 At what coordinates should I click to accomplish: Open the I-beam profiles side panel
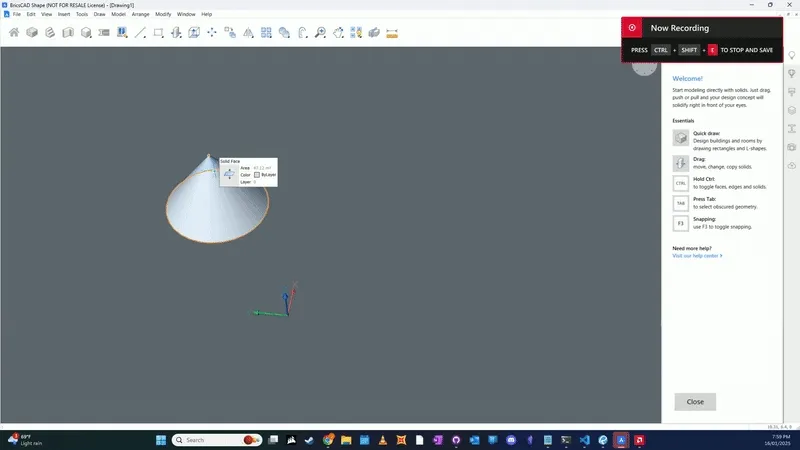792,129
